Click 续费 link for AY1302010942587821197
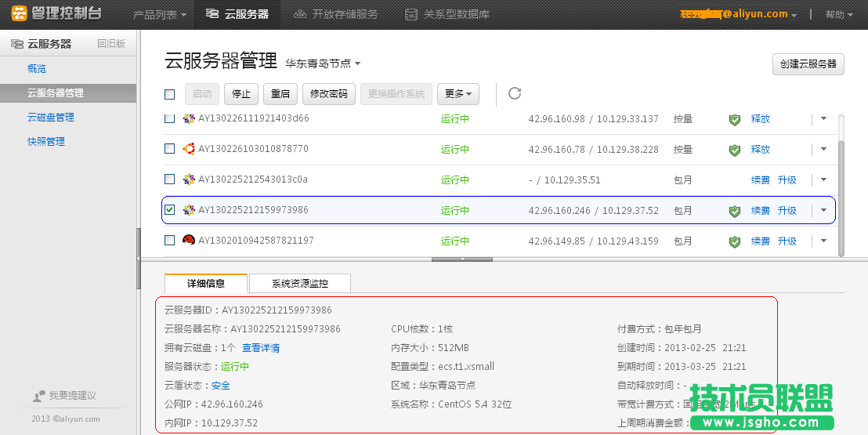Image resolution: width=868 pixels, height=435 pixels. pyautogui.click(x=760, y=241)
